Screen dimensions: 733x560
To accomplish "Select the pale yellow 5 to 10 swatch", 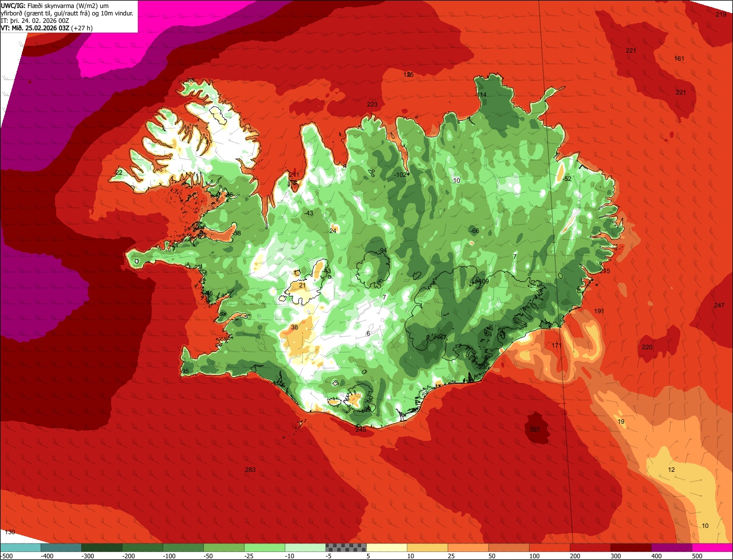I will click(x=387, y=547).
